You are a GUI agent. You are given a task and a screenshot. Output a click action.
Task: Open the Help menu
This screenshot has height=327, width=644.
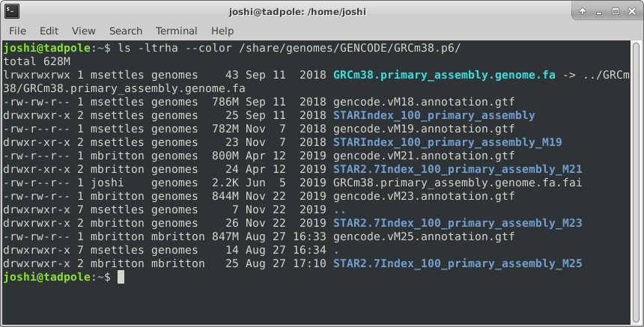[x=222, y=31]
